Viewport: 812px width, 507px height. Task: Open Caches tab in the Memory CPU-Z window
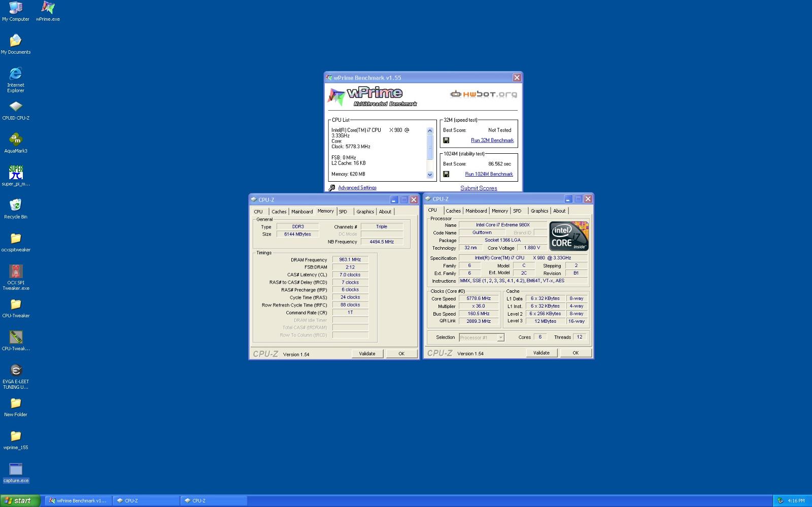tap(279, 212)
